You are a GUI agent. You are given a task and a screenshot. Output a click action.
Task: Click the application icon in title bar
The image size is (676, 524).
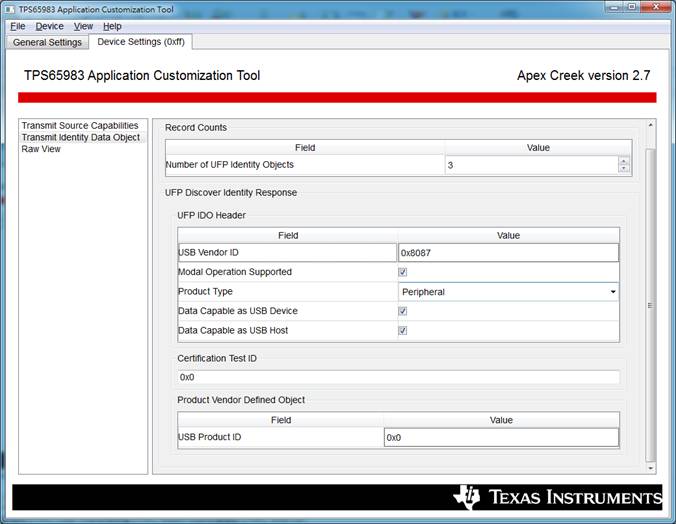9,9
